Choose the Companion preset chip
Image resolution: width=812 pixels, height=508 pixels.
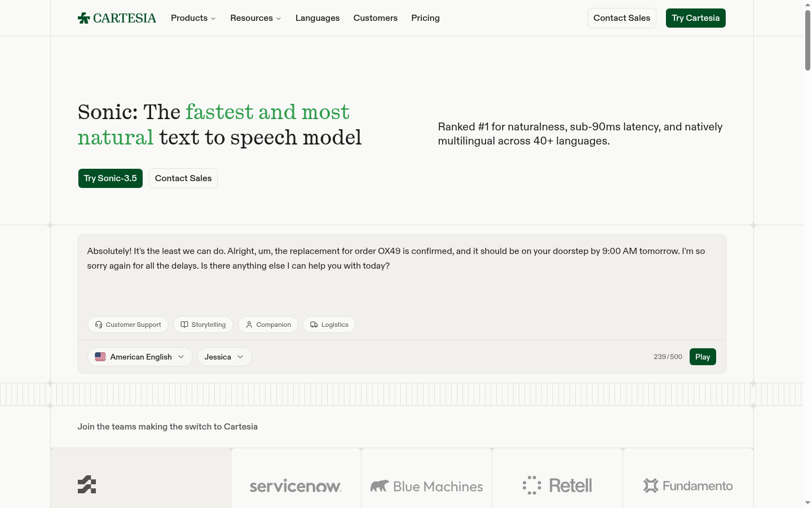pos(268,325)
